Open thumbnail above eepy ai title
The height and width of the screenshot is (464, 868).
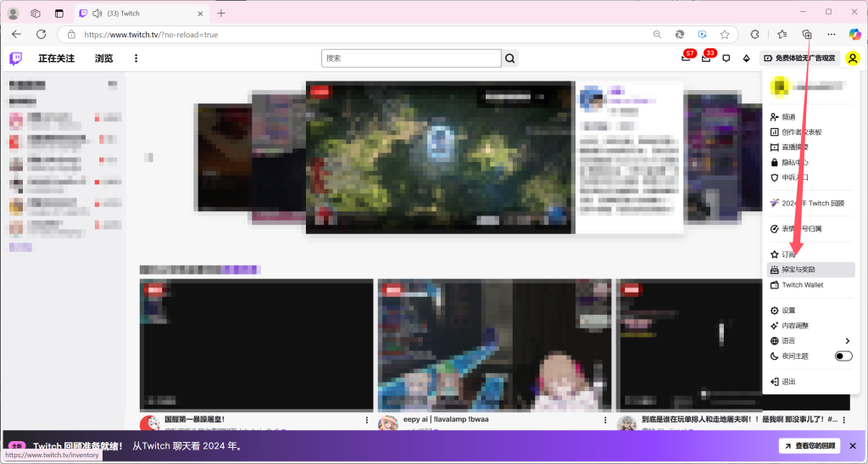point(495,345)
